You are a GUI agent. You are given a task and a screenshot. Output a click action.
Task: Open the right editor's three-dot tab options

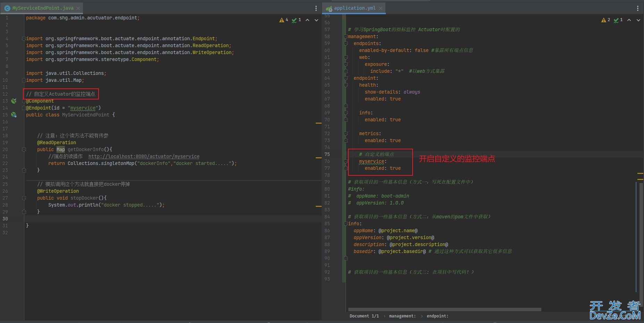(637, 8)
